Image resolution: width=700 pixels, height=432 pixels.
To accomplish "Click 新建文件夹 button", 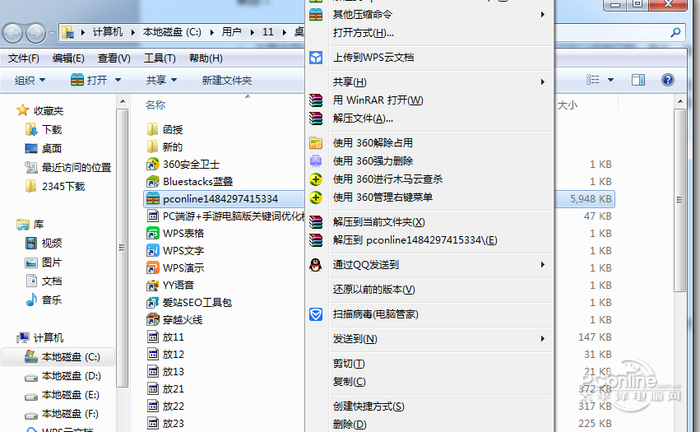I will [x=227, y=80].
